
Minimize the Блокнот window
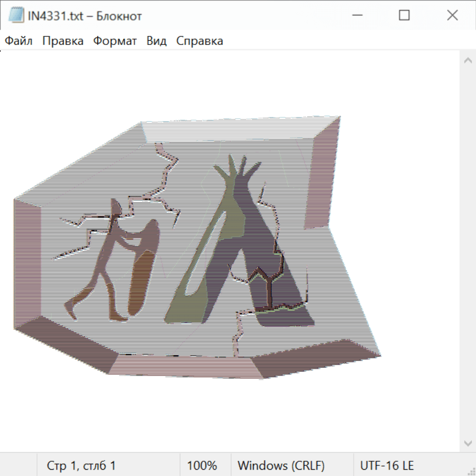point(356,16)
